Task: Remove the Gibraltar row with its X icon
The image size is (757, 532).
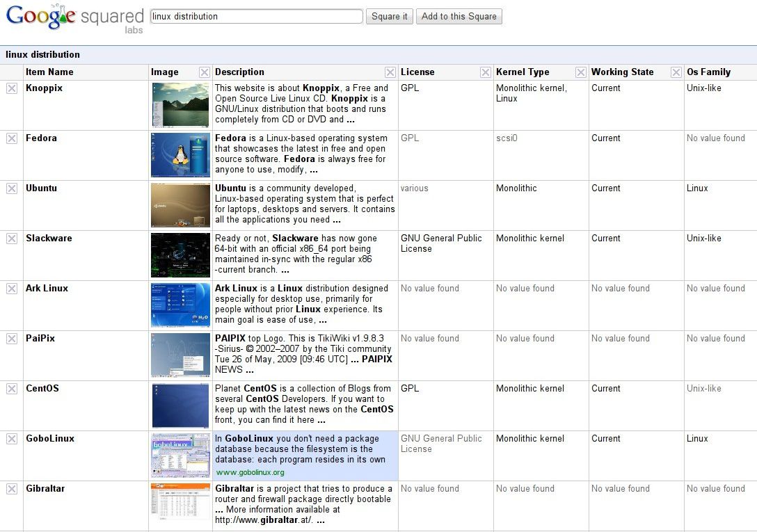Action: click(x=12, y=489)
